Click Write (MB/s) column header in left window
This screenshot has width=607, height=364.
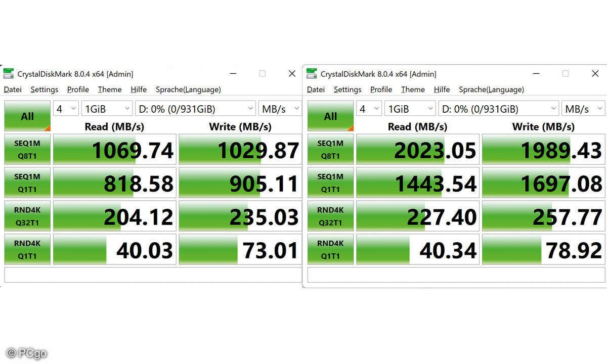(240, 126)
